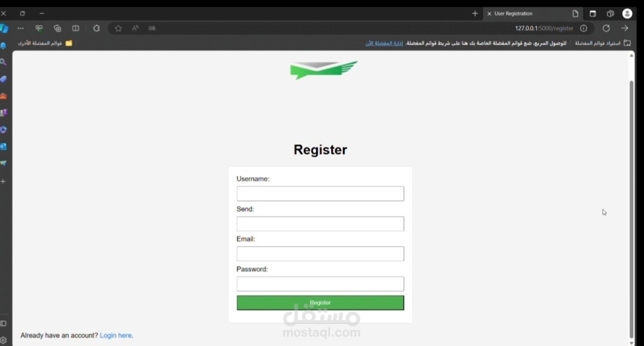Click the sidebar plus icon to customize
The height and width of the screenshot is (346, 644).
3,181
